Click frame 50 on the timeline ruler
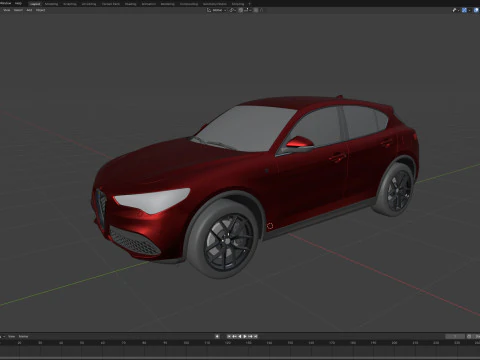The image size is (480, 360). coord(82,343)
